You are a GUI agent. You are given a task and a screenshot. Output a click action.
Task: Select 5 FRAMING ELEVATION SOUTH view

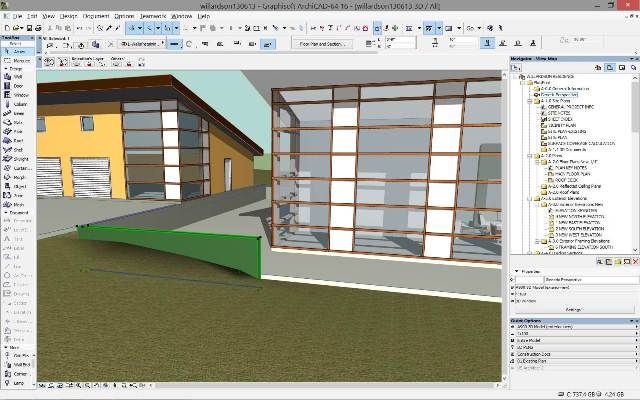[x=584, y=247]
